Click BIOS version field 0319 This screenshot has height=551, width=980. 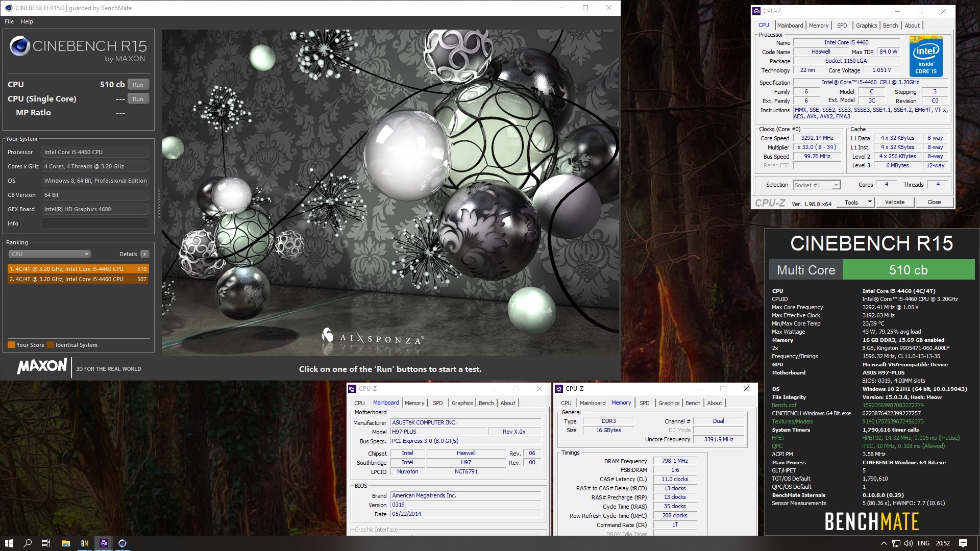(465, 505)
